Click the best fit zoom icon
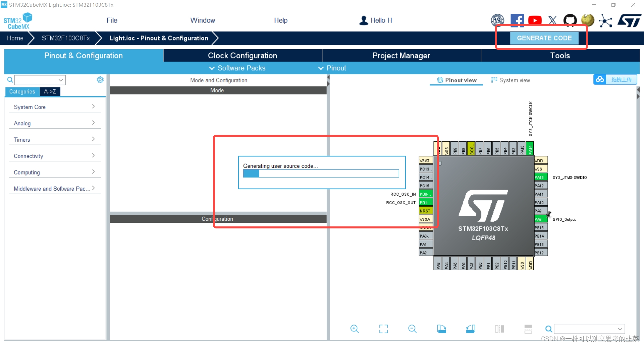 click(x=383, y=329)
